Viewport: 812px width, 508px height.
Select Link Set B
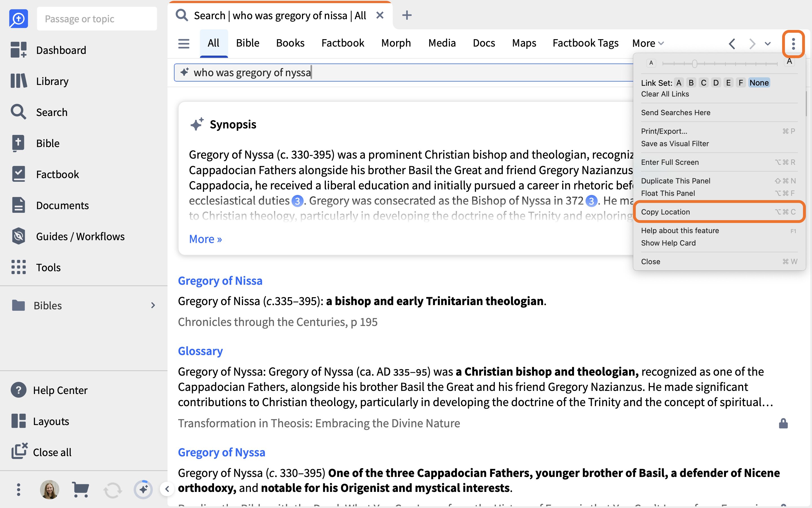click(691, 83)
